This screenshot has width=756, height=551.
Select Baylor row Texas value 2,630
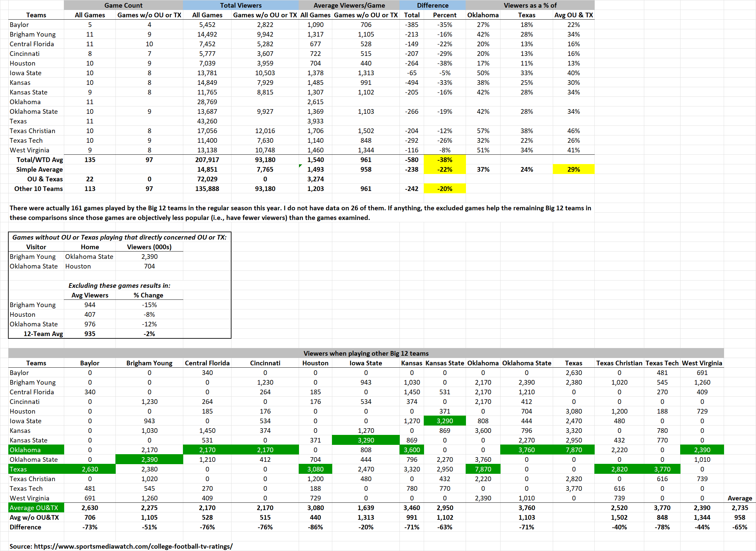click(573, 373)
